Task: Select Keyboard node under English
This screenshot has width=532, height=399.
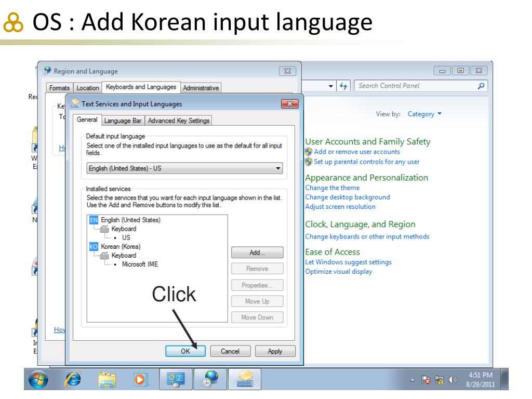Action: coord(124,229)
